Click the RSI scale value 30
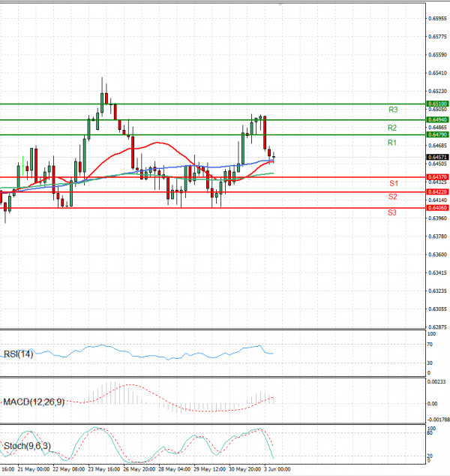 point(430,363)
